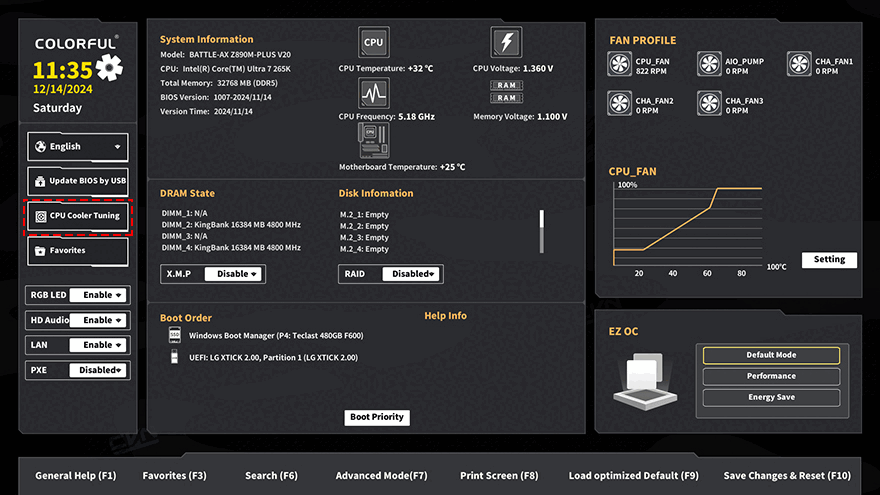Image resolution: width=880 pixels, height=495 pixels.
Task: Click the EZ OC chip illustration
Action: click(645, 381)
